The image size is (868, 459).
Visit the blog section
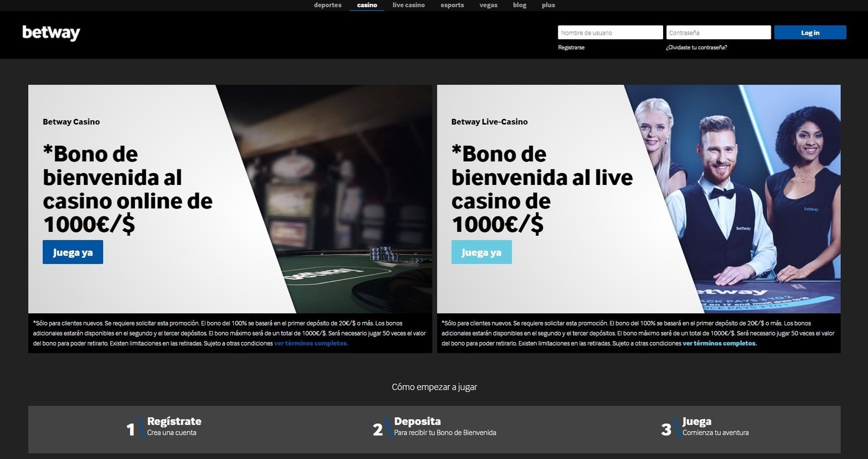click(x=520, y=5)
